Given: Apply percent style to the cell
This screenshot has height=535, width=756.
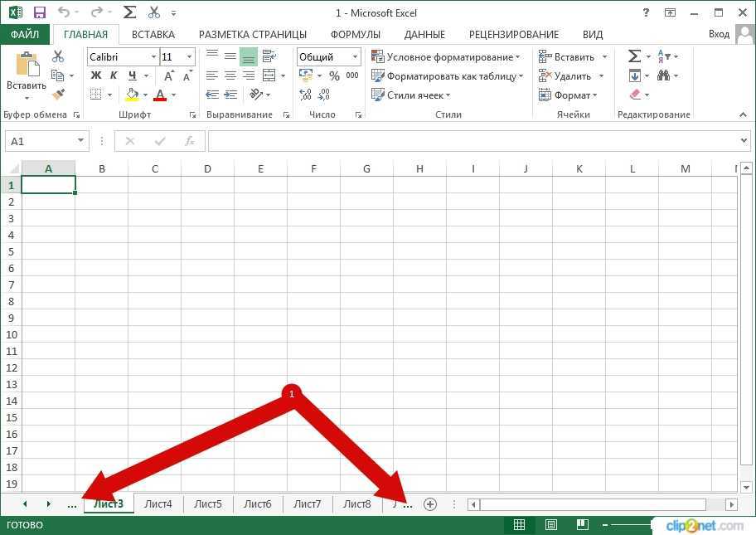Looking at the screenshot, I should 334,75.
